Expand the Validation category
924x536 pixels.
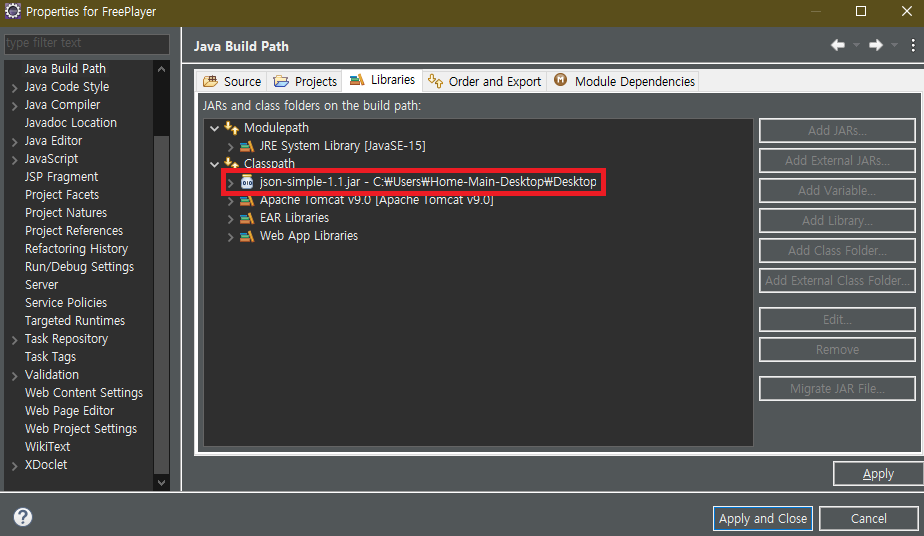[x=14, y=376]
